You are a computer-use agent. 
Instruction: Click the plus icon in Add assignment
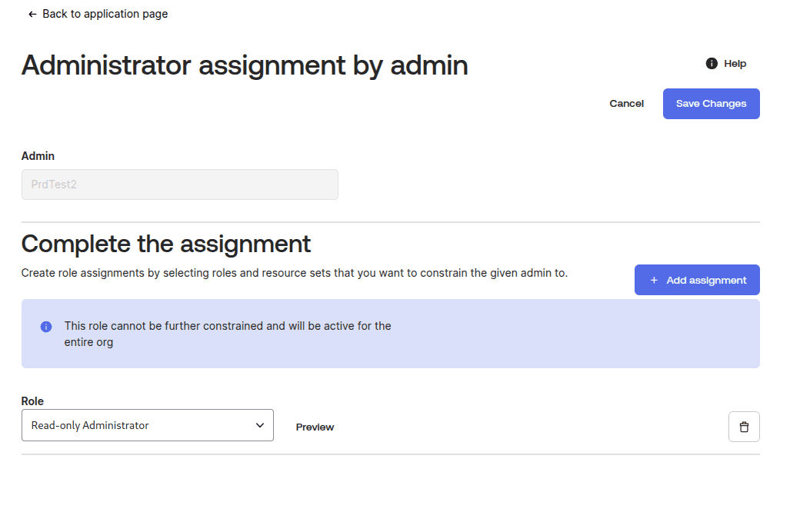pos(654,281)
